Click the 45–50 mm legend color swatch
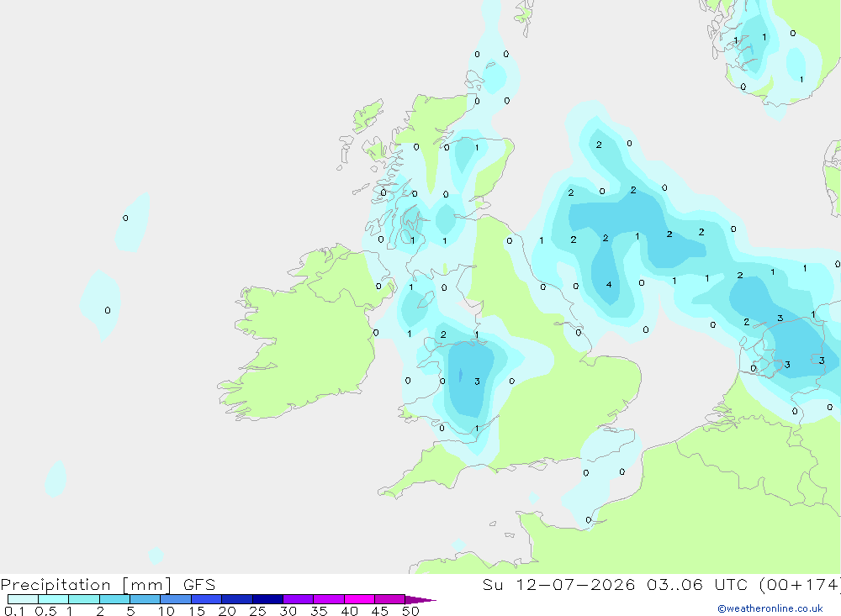This screenshot has width=841, height=616. coord(390,599)
